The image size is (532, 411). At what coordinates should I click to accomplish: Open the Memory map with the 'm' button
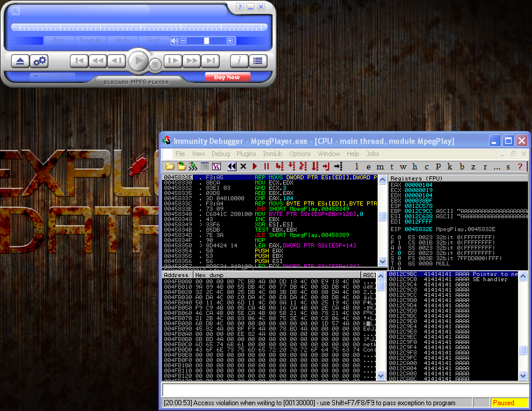[380, 166]
